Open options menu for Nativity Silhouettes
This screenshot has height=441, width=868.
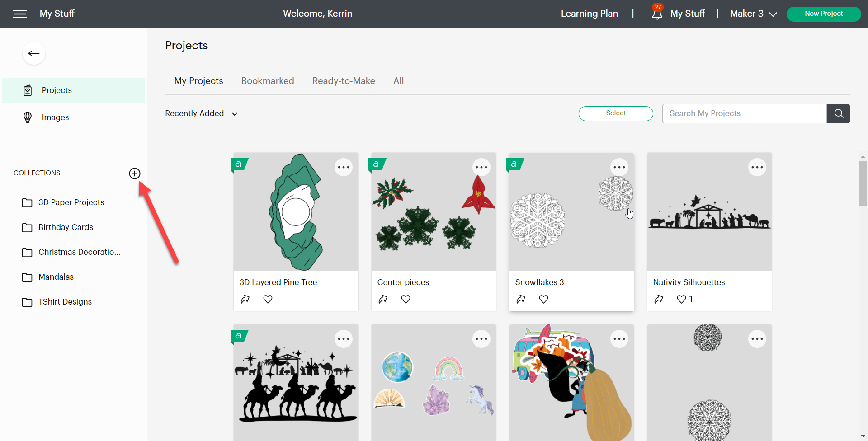point(757,167)
